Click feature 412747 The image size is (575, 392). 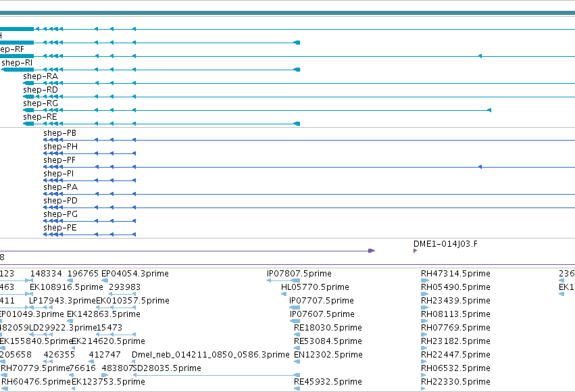click(105, 355)
